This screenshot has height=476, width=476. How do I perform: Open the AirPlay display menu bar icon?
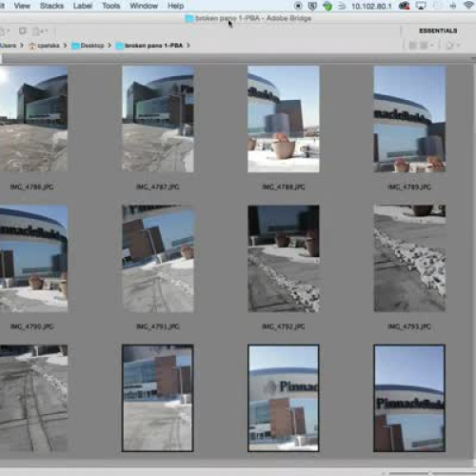(x=421, y=6)
